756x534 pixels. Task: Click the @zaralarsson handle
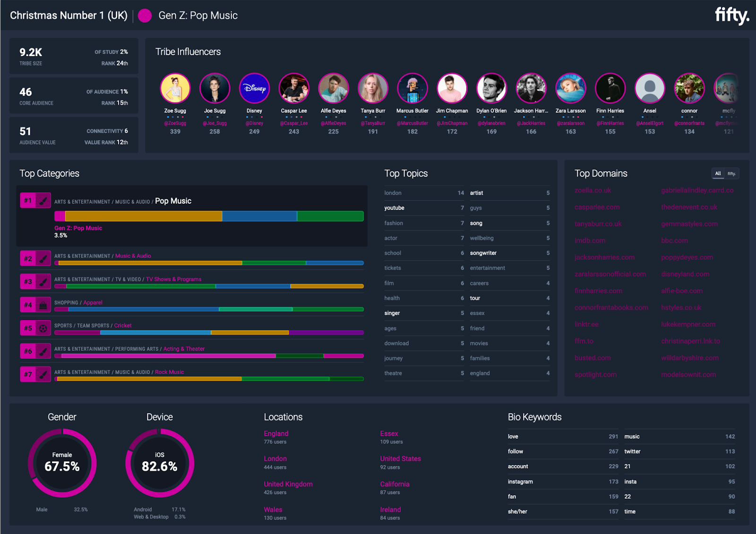[571, 123]
